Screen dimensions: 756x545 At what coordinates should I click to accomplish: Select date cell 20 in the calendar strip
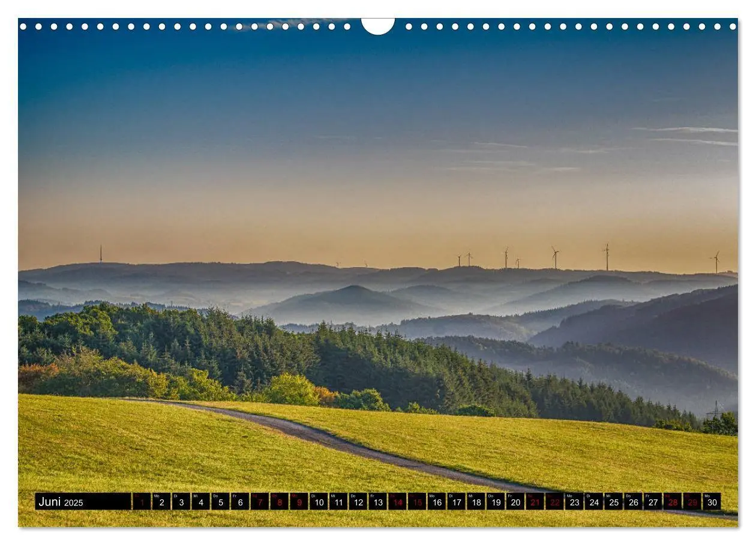pyautogui.click(x=515, y=502)
